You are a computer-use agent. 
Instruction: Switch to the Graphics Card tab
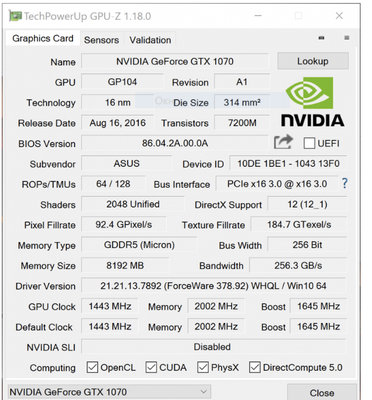43,39
